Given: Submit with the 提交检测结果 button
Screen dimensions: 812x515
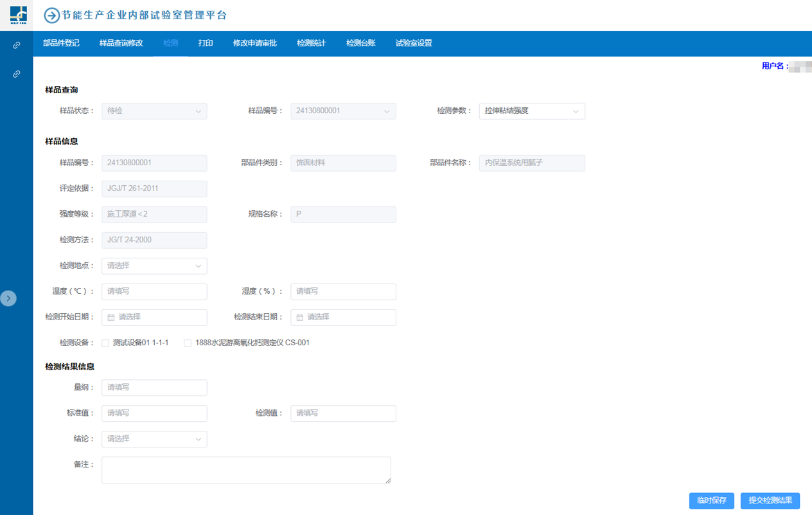Looking at the screenshot, I should (770, 501).
